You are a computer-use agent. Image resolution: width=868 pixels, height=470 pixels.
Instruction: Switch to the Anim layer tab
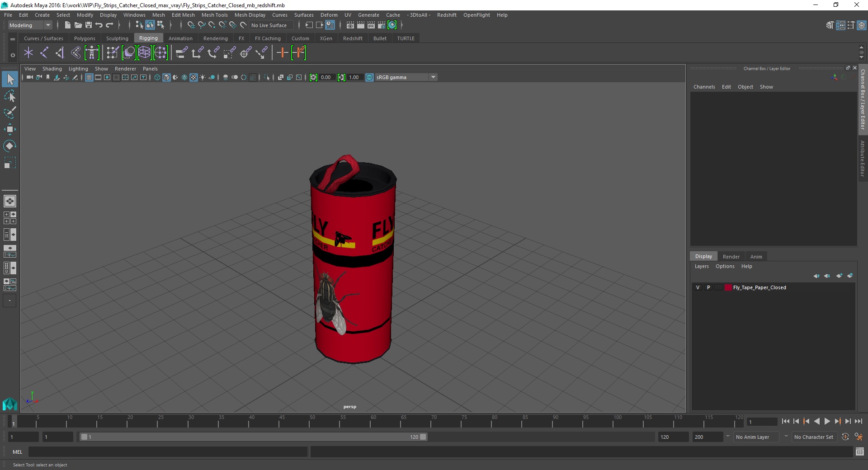(x=756, y=256)
